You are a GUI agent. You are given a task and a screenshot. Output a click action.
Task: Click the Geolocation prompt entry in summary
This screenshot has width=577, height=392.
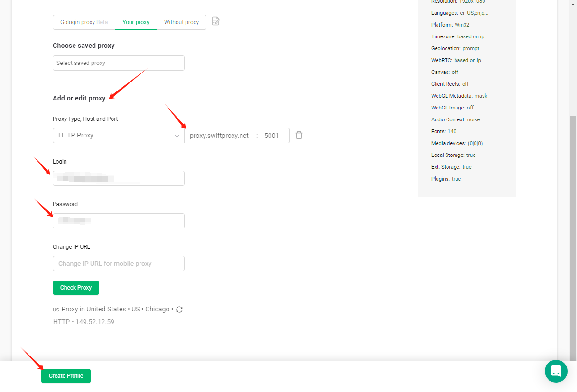tap(455, 48)
